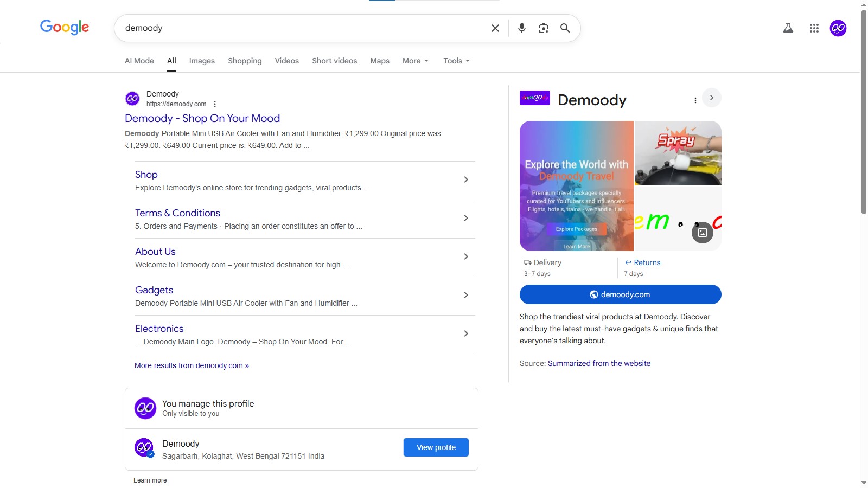The height and width of the screenshot is (488, 868).
Task: Click next arrow in Demoody panel header
Action: click(x=711, y=98)
